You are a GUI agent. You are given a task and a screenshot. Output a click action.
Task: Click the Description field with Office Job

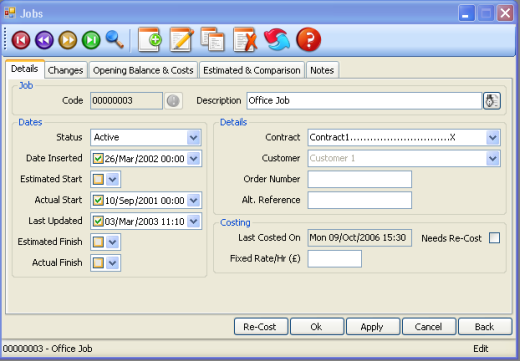tap(364, 101)
